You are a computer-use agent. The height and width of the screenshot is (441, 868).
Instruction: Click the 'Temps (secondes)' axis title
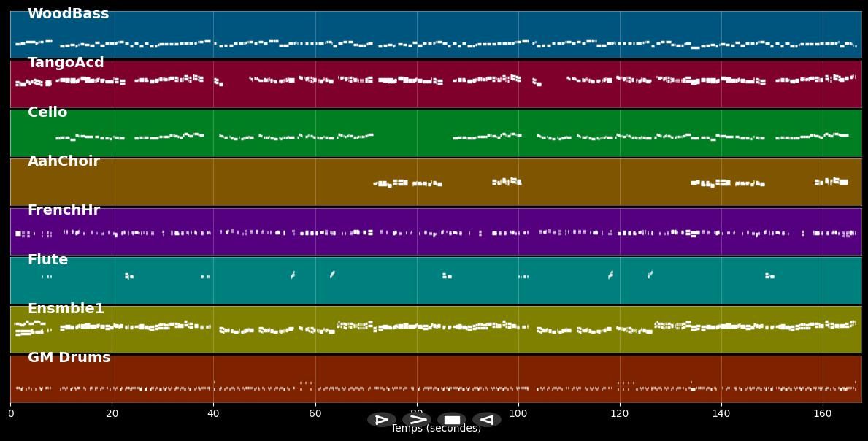pyautogui.click(x=436, y=429)
